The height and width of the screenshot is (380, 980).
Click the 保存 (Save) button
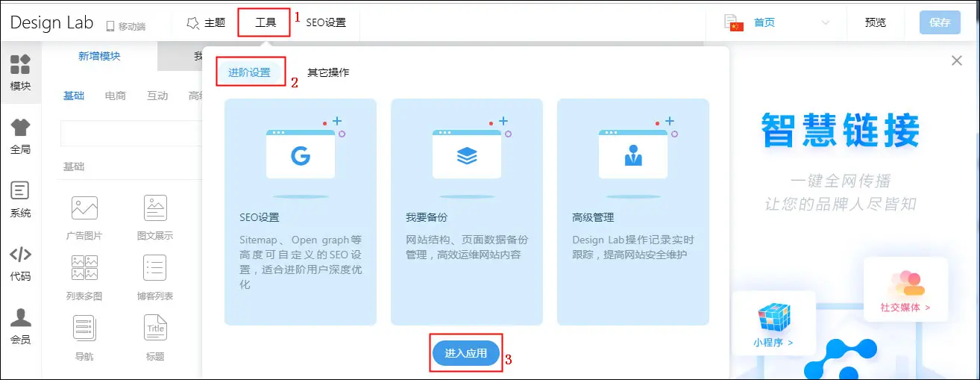[x=940, y=22]
